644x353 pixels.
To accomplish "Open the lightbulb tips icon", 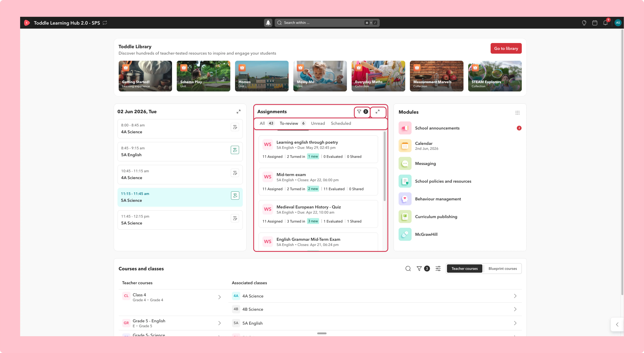I will tap(584, 23).
